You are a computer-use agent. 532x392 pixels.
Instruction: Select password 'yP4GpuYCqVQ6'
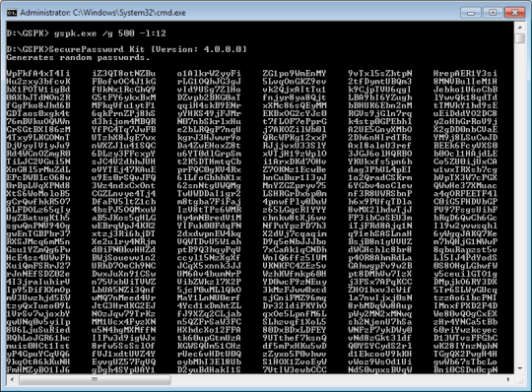pos(38,354)
